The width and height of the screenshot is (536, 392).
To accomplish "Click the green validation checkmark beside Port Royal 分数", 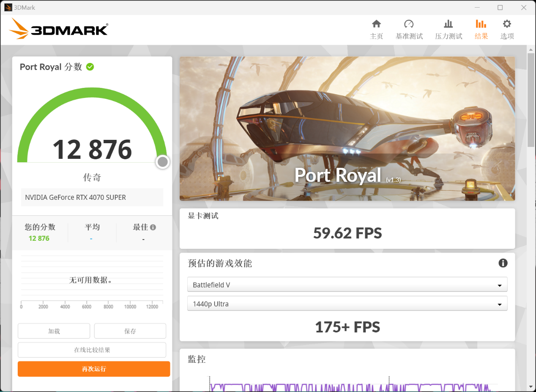I will (90, 67).
